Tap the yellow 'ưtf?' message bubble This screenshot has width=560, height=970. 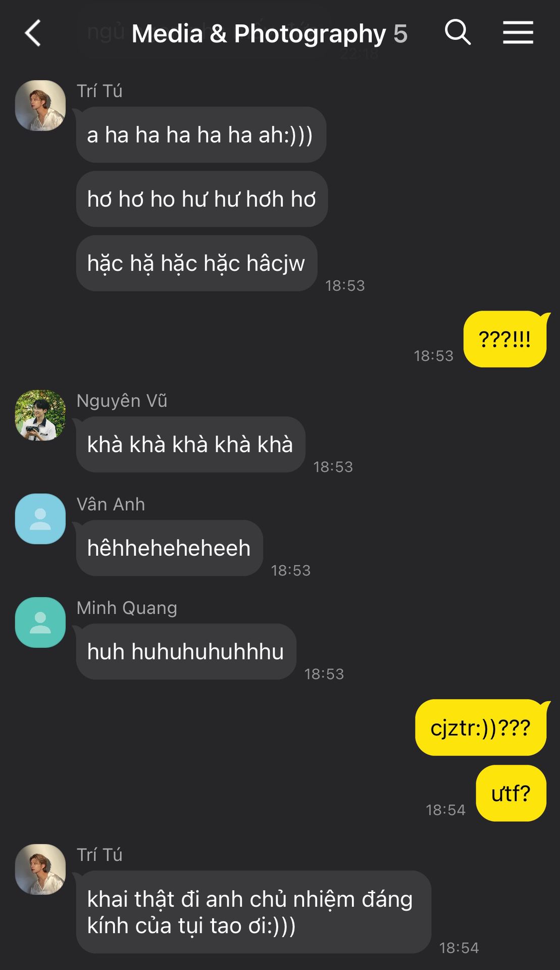point(511,794)
